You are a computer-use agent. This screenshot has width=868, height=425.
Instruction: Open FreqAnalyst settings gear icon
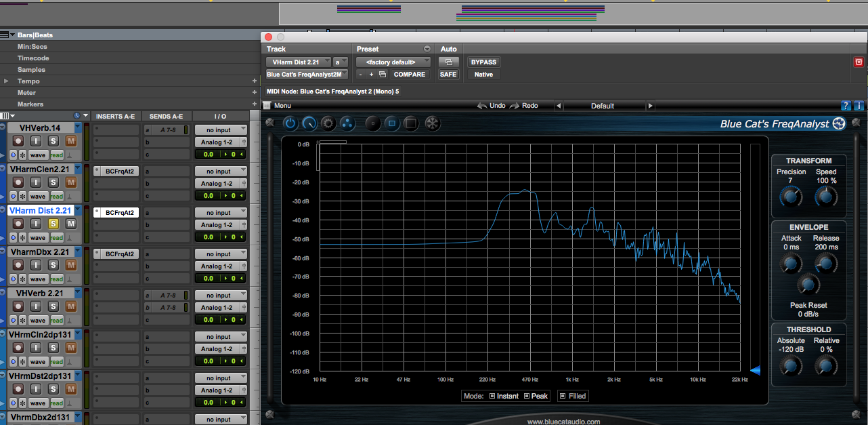pos(328,123)
